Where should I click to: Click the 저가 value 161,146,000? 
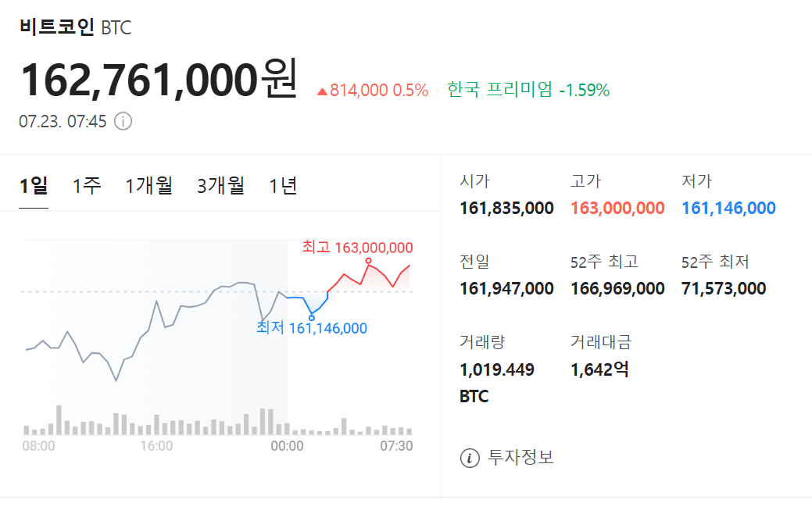(x=728, y=208)
